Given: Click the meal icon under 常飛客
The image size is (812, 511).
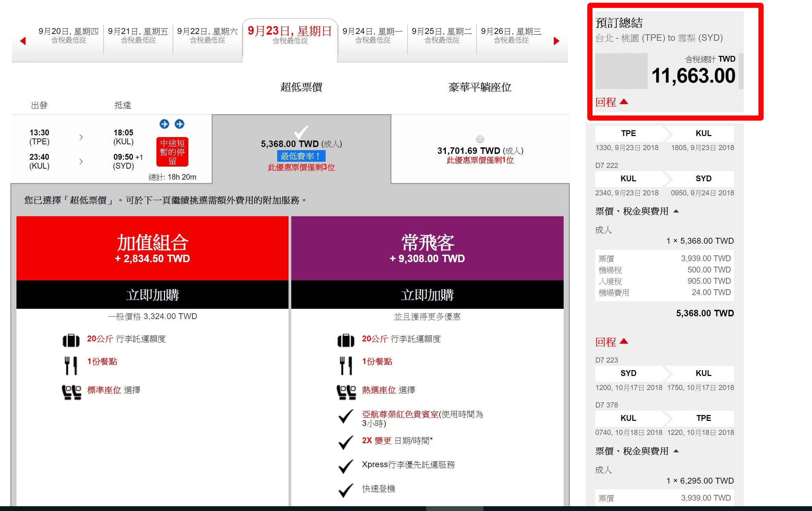Looking at the screenshot, I should pos(346,365).
